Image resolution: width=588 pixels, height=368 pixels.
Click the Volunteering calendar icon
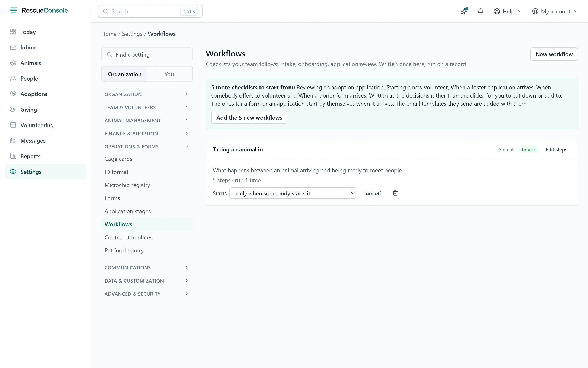click(x=13, y=125)
